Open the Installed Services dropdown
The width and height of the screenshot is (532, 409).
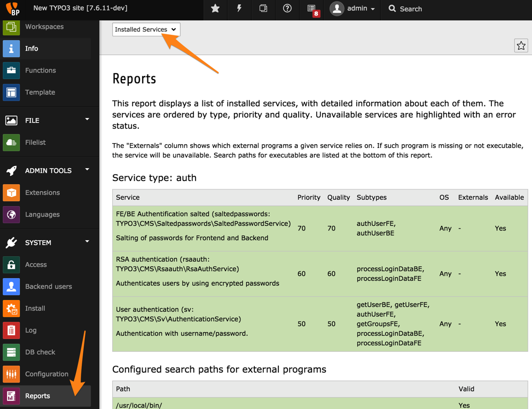146,29
